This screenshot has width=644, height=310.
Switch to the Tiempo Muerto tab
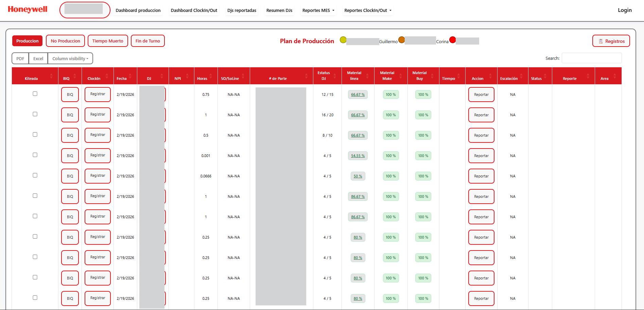[108, 41]
